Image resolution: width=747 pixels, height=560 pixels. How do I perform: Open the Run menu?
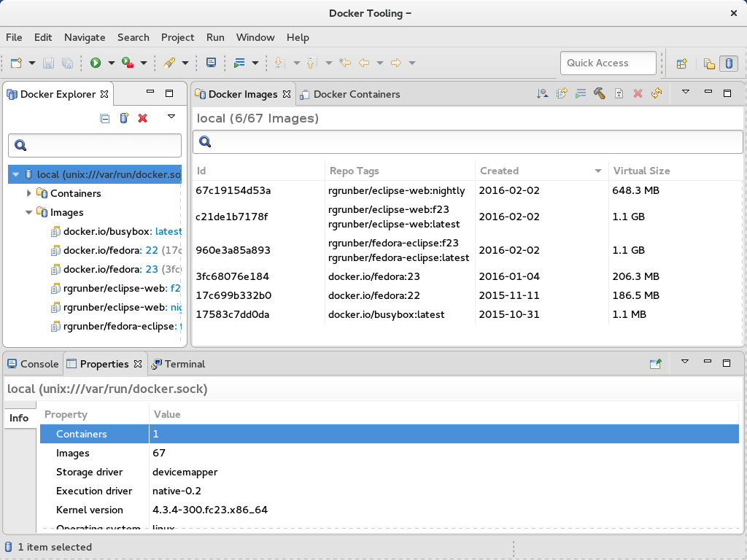[x=214, y=37]
